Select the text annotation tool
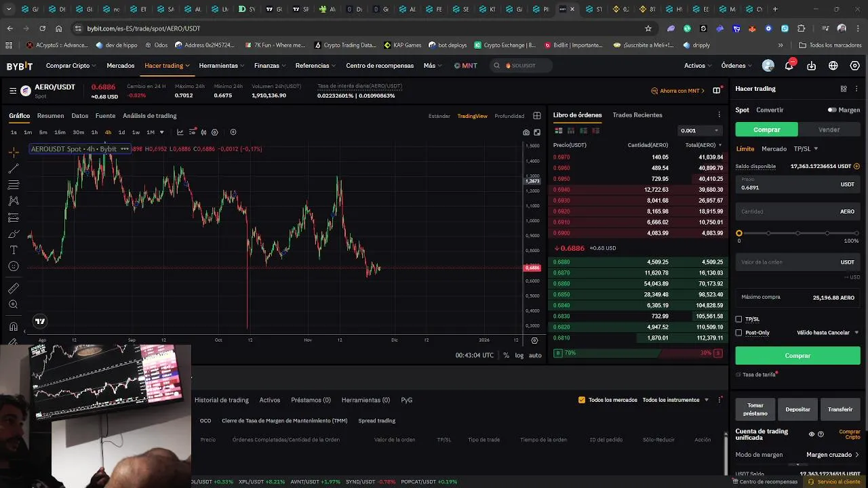Viewport: 868px width, 488px height. (14, 250)
